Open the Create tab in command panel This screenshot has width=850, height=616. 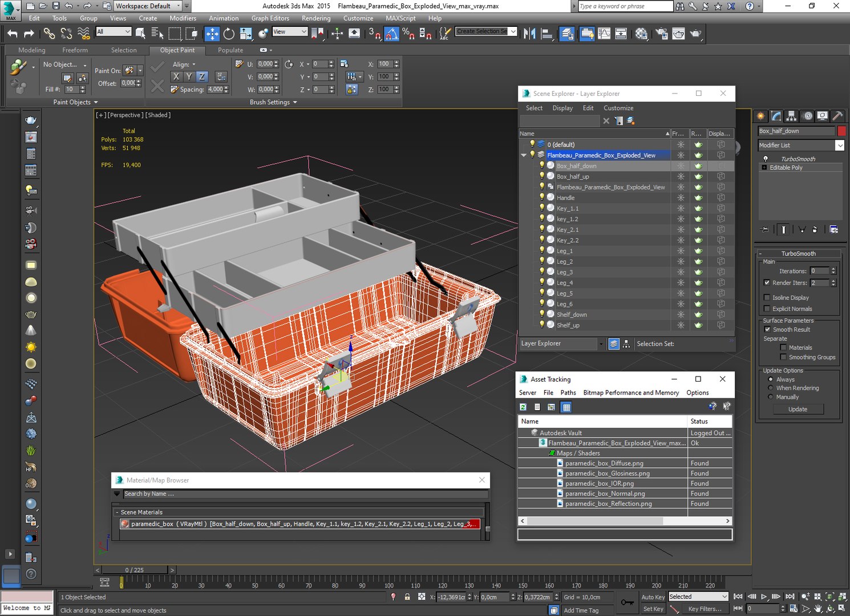[761, 116]
